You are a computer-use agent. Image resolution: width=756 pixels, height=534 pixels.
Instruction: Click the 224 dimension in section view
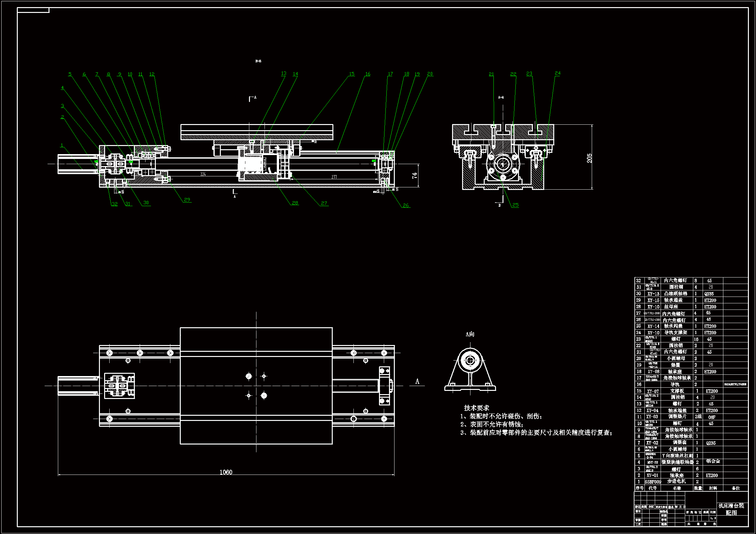(203, 174)
